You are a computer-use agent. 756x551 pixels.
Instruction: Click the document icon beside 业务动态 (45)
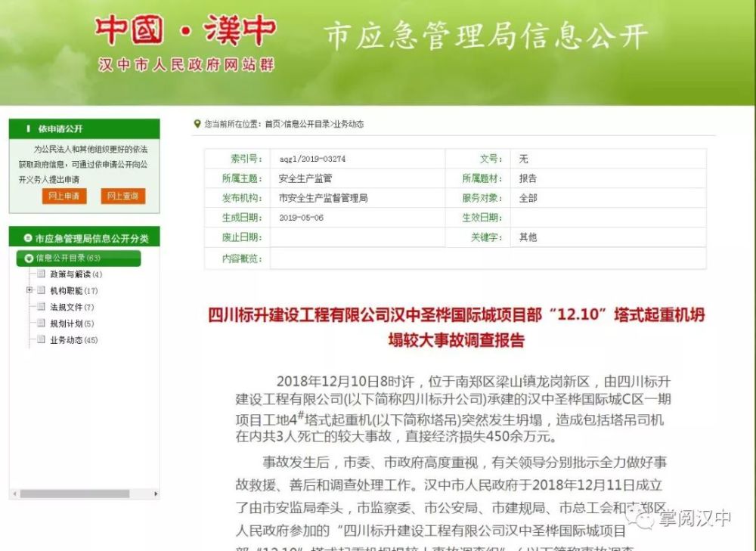point(41,339)
